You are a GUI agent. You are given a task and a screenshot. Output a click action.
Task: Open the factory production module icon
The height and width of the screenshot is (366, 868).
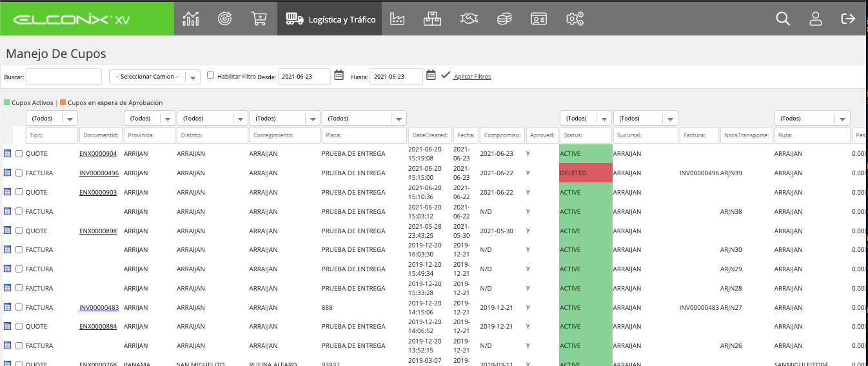click(x=397, y=19)
